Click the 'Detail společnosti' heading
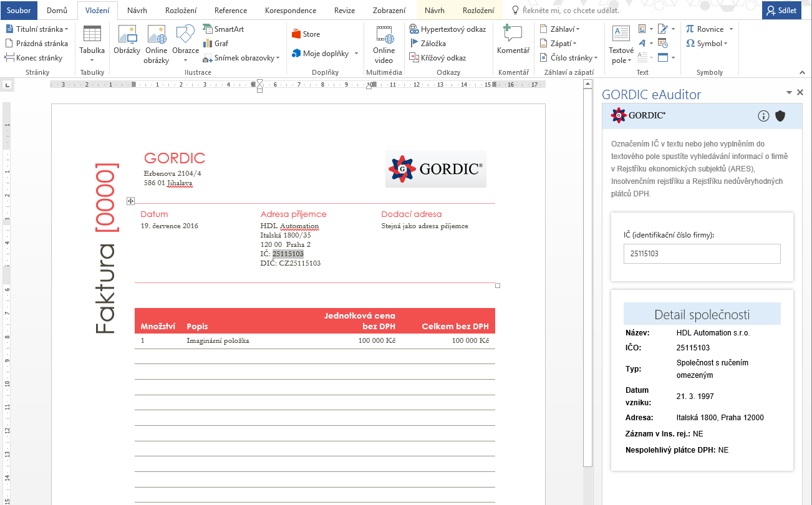The width and height of the screenshot is (812, 505). pos(702,314)
